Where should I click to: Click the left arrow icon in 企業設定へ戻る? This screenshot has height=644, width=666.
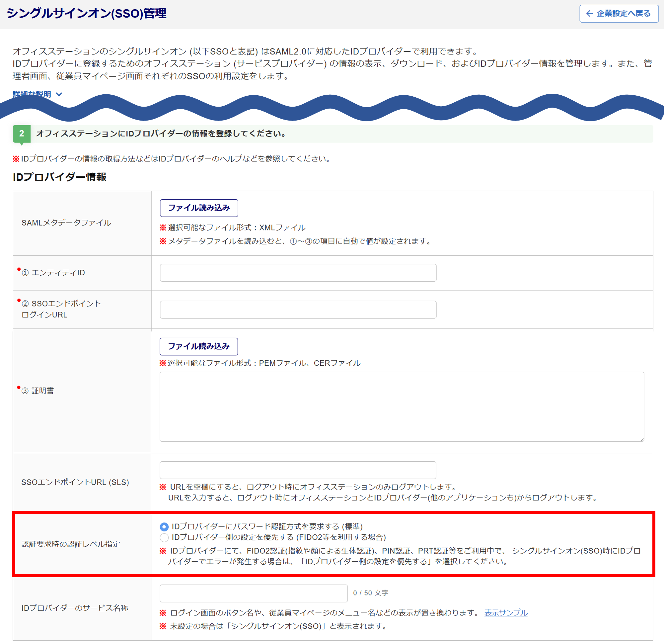tap(590, 14)
